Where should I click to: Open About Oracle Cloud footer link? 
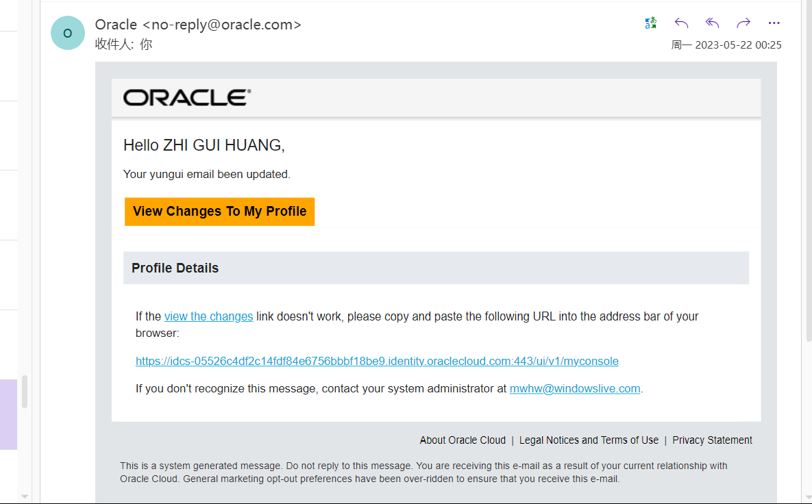tap(463, 440)
